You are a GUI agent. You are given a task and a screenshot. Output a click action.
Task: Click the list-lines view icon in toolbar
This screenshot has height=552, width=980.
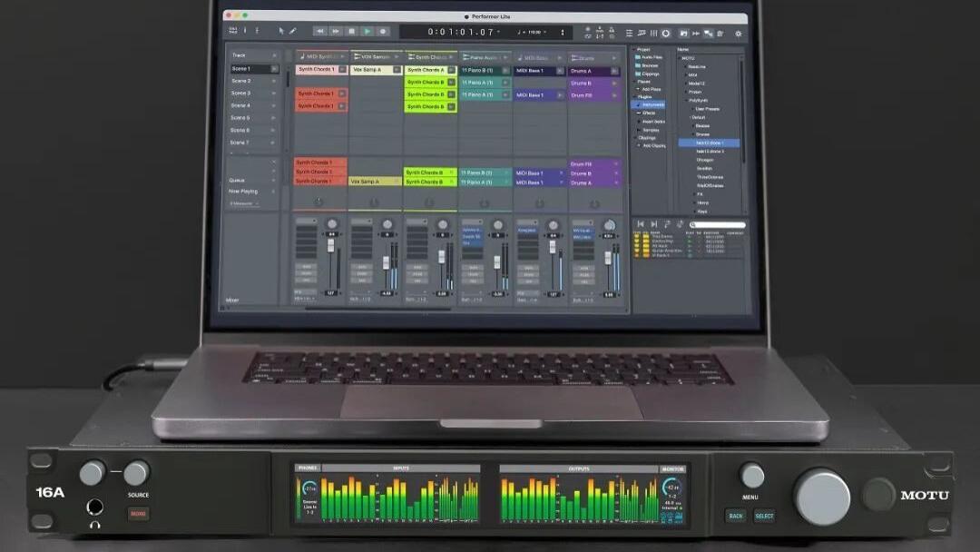point(630,33)
